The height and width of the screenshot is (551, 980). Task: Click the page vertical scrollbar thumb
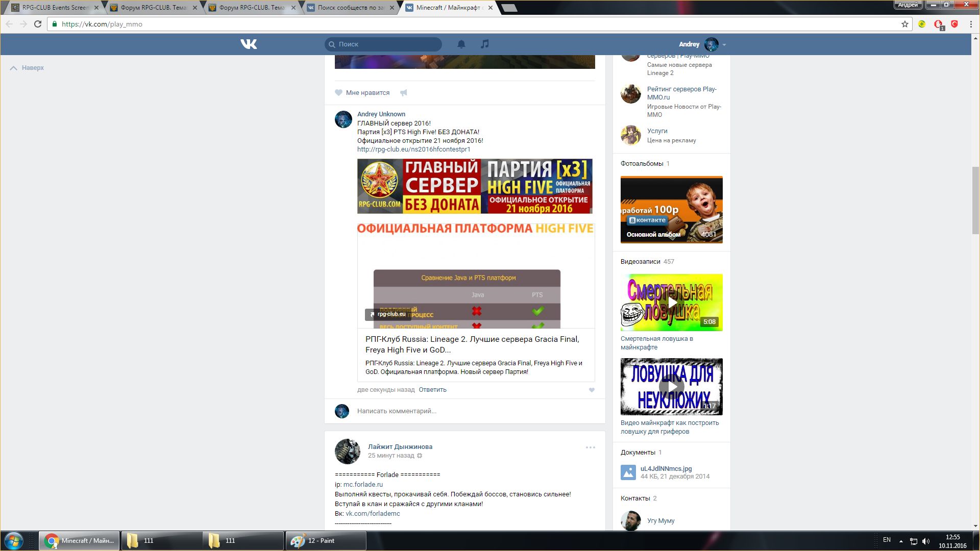tap(975, 200)
